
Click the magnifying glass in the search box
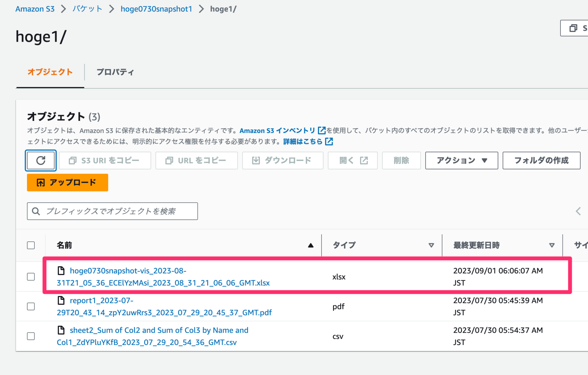pos(36,211)
